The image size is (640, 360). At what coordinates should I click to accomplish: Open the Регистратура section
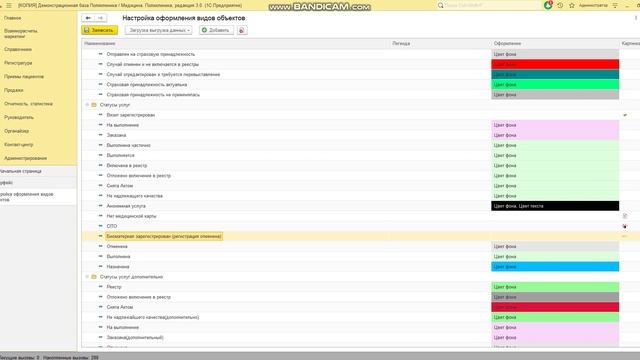tap(18, 63)
